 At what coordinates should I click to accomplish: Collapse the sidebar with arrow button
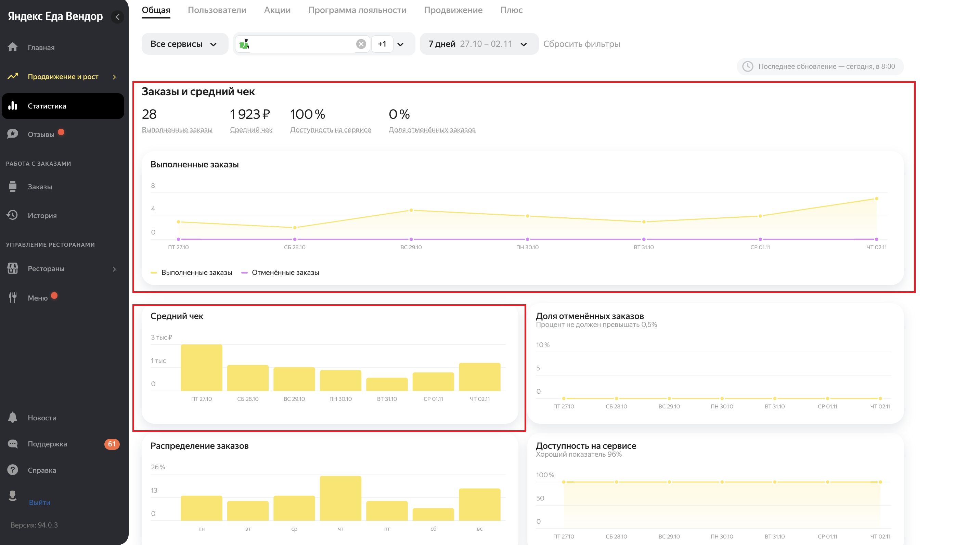click(x=117, y=17)
